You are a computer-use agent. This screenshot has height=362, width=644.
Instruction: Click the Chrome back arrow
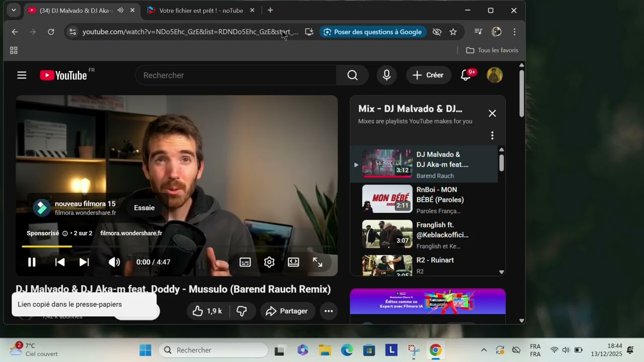click(x=15, y=32)
